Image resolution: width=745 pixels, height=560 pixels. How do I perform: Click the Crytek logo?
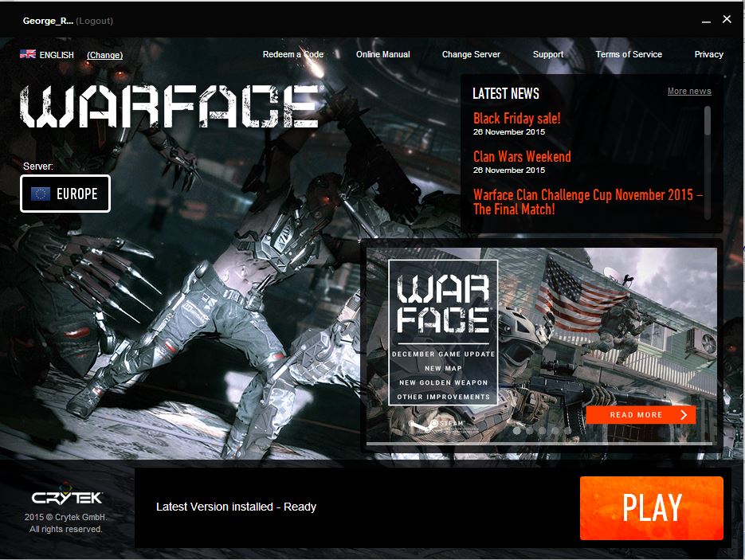pyautogui.click(x=66, y=495)
